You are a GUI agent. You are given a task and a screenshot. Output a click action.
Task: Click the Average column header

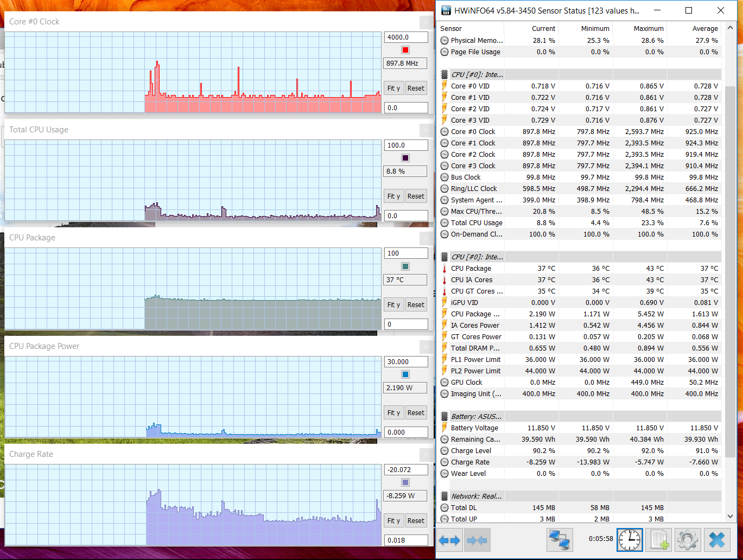point(694,28)
